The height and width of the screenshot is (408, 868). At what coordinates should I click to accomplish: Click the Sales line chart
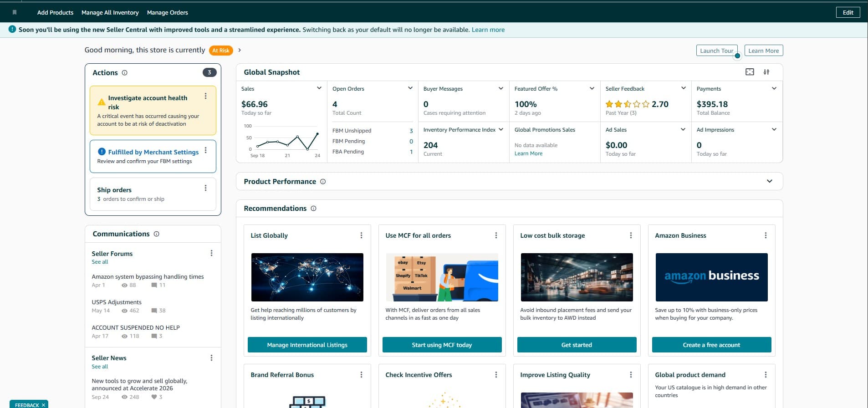coord(287,141)
